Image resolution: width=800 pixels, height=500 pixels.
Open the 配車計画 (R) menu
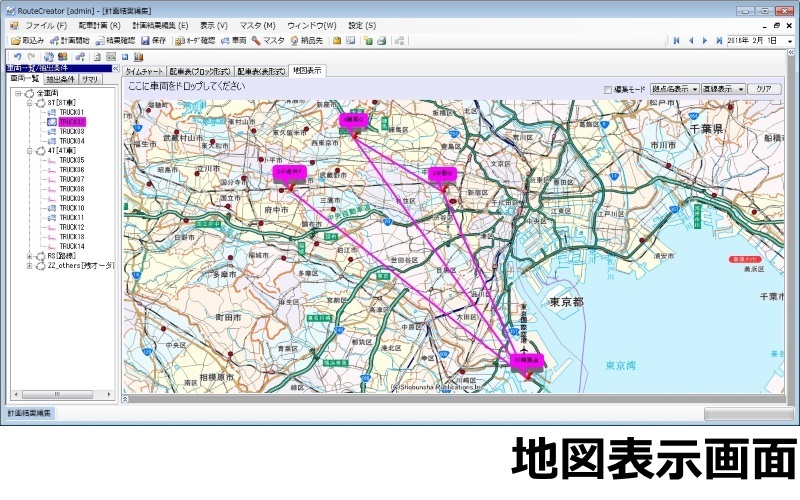tap(99, 26)
